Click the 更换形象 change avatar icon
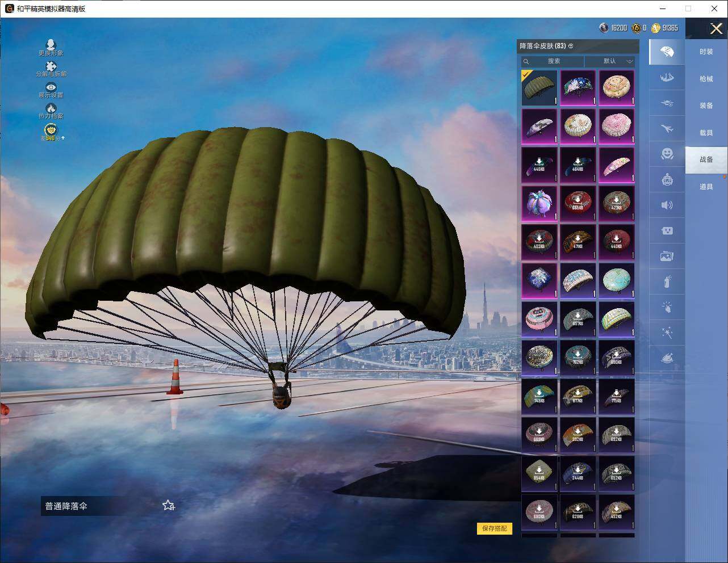This screenshot has height=563, width=728. coord(51,45)
